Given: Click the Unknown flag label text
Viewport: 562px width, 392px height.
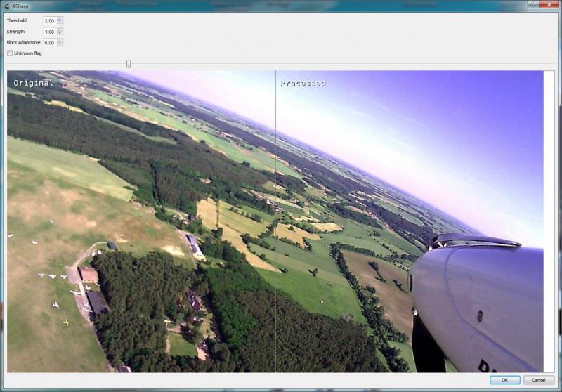Looking at the screenshot, I should point(28,53).
